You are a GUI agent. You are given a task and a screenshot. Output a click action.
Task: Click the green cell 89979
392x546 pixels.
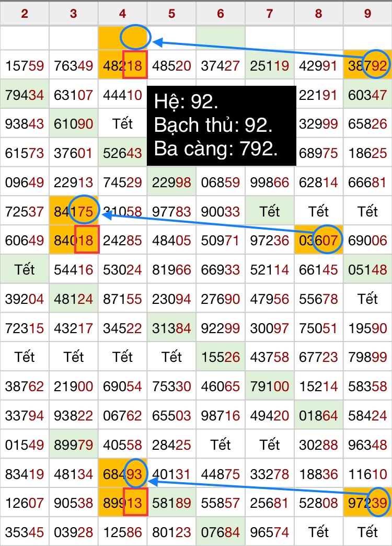74,445
